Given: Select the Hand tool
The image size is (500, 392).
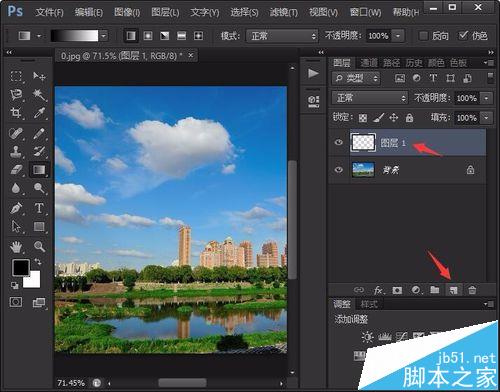Looking at the screenshot, I should (x=16, y=247).
